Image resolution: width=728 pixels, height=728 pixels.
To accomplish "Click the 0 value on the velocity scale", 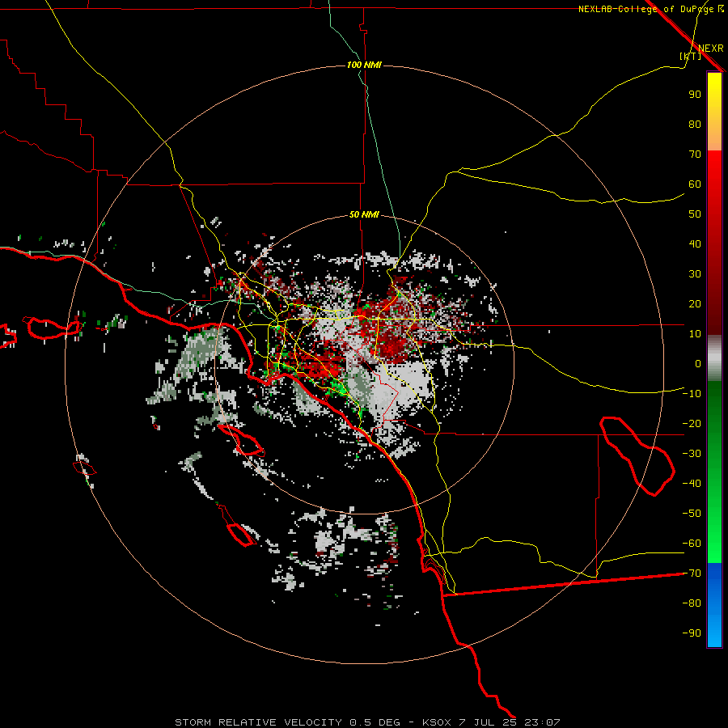I will (x=698, y=363).
